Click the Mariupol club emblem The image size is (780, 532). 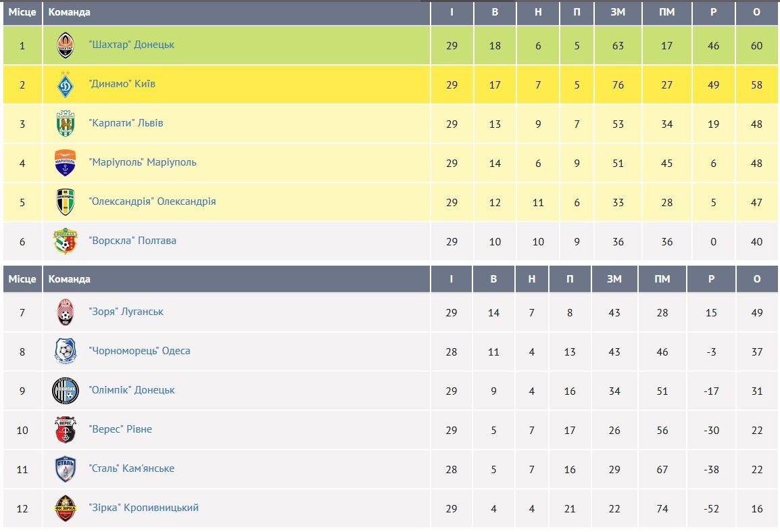coord(66,163)
